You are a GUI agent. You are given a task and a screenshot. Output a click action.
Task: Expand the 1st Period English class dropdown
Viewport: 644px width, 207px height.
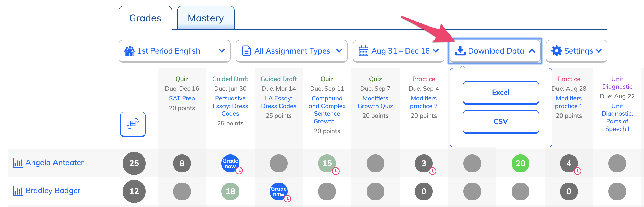click(x=175, y=51)
